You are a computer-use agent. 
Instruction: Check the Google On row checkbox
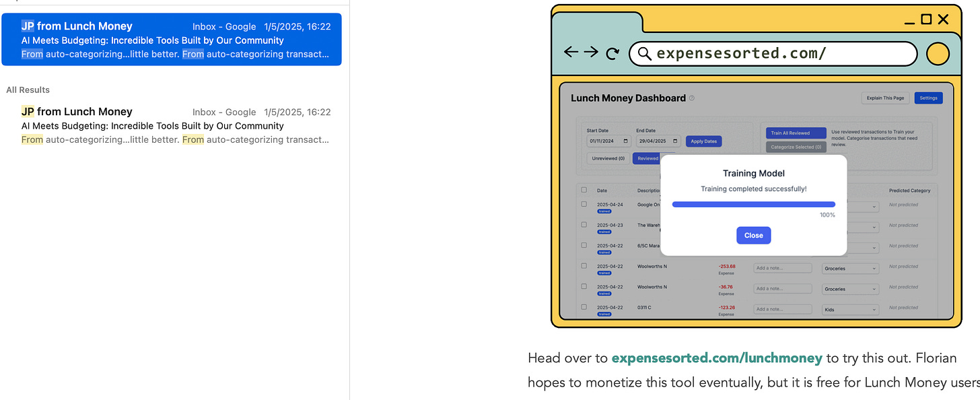[x=584, y=204]
